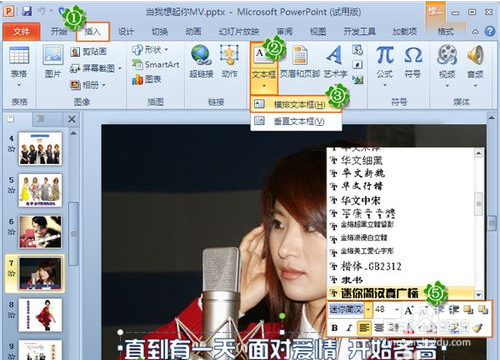Switch to the 动画 Animations tab
The width and height of the screenshot is (500, 360).
coord(193,32)
